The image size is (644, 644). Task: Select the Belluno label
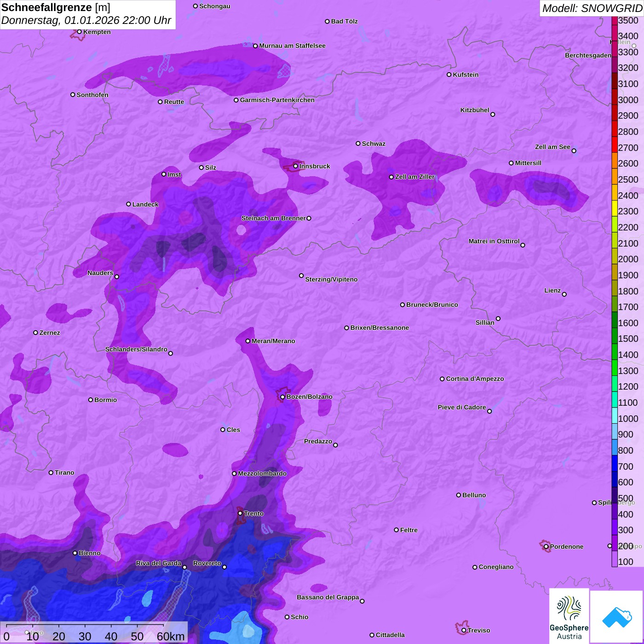(474, 495)
